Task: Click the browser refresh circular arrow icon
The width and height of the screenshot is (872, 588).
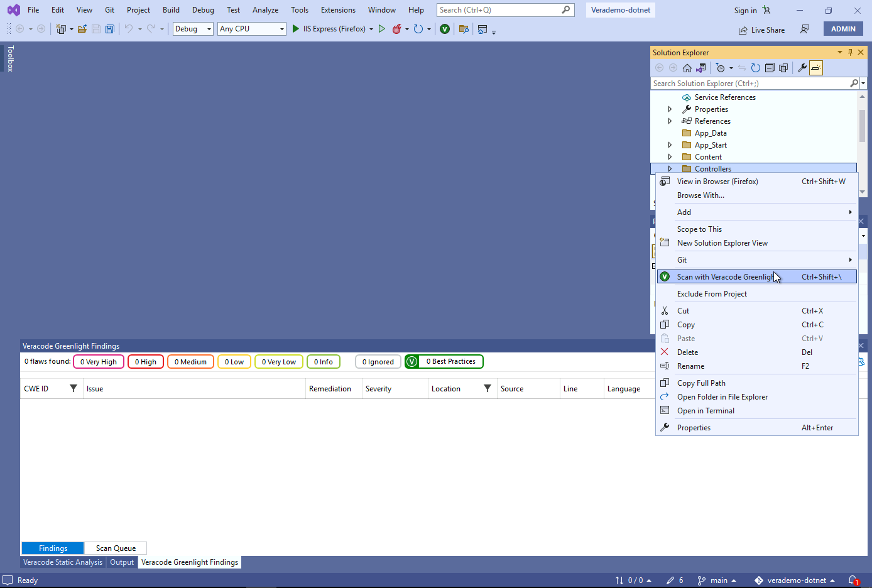Action: click(418, 29)
